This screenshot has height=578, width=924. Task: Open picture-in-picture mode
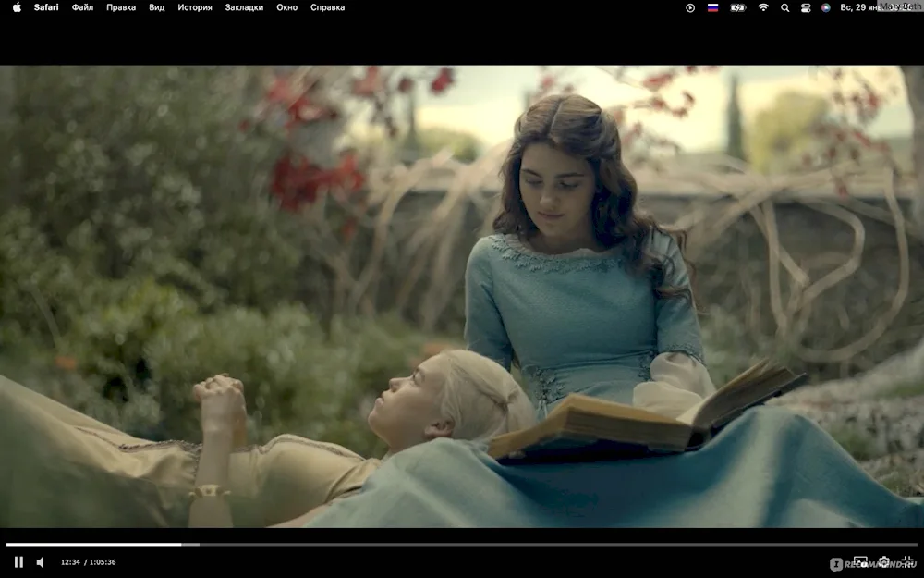tap(860, 561)
